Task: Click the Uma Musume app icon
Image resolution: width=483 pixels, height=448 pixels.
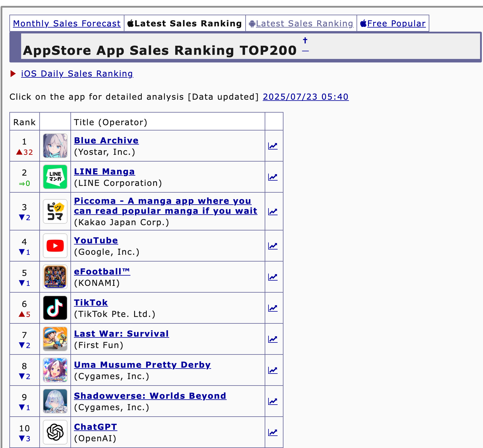Action: (55, 370)
